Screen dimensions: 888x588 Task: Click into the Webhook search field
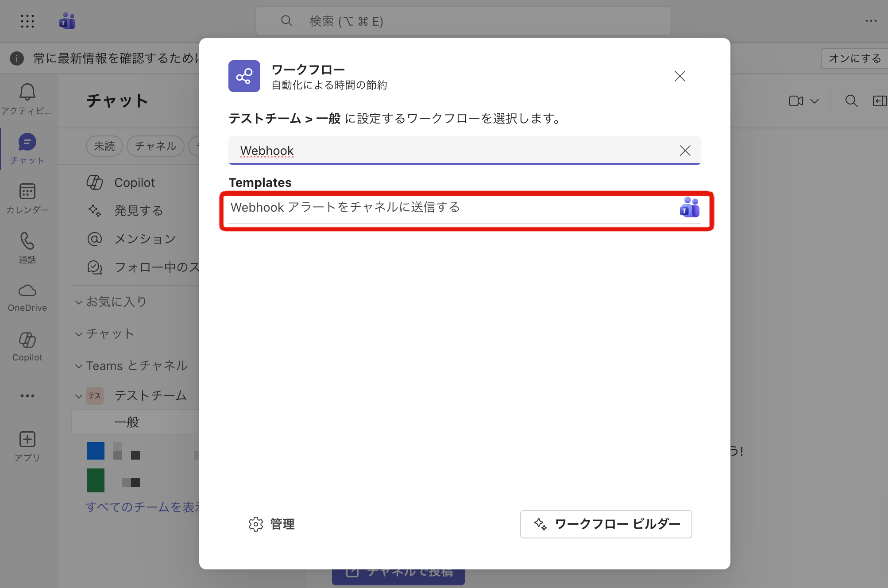point(443,151)
